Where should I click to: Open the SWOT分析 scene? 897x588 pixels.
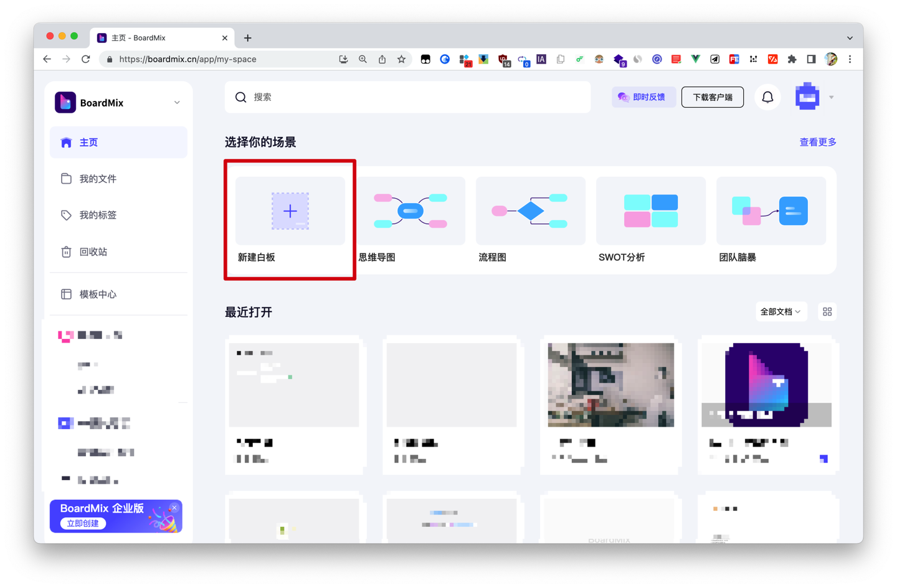(x=650, y=211)
